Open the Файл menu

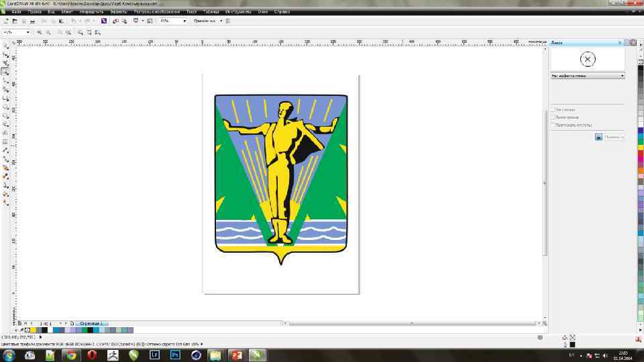click(x=16, y=12)
